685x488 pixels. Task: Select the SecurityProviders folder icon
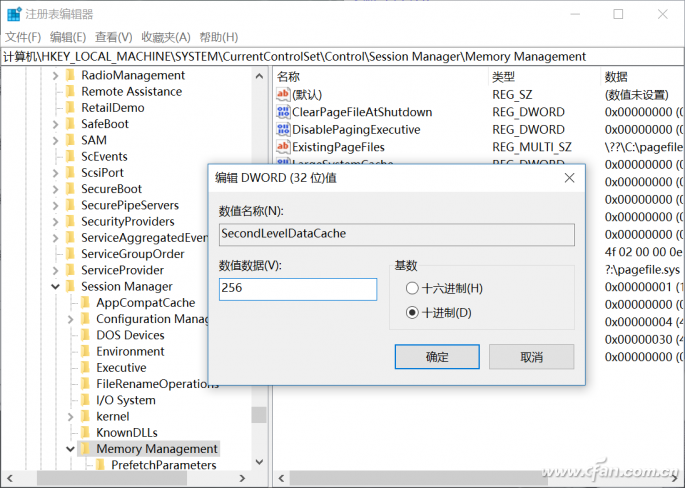70,221
